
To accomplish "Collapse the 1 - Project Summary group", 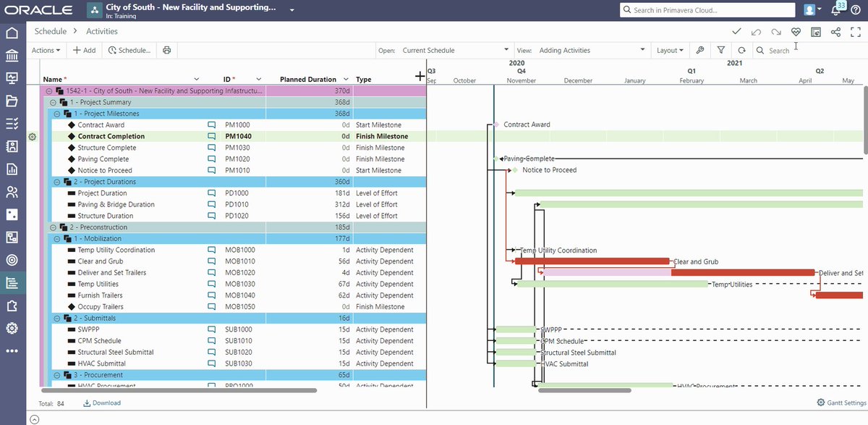I will [x=53, y=102].
